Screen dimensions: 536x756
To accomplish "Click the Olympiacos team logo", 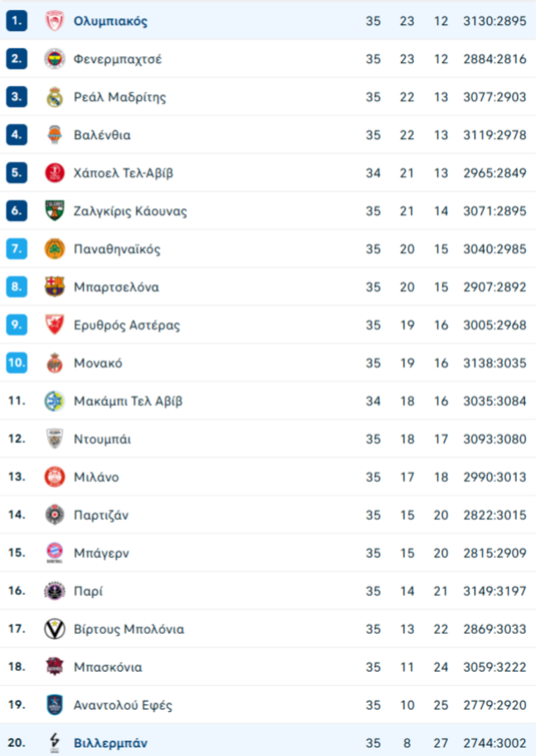I will pos(55,21).
